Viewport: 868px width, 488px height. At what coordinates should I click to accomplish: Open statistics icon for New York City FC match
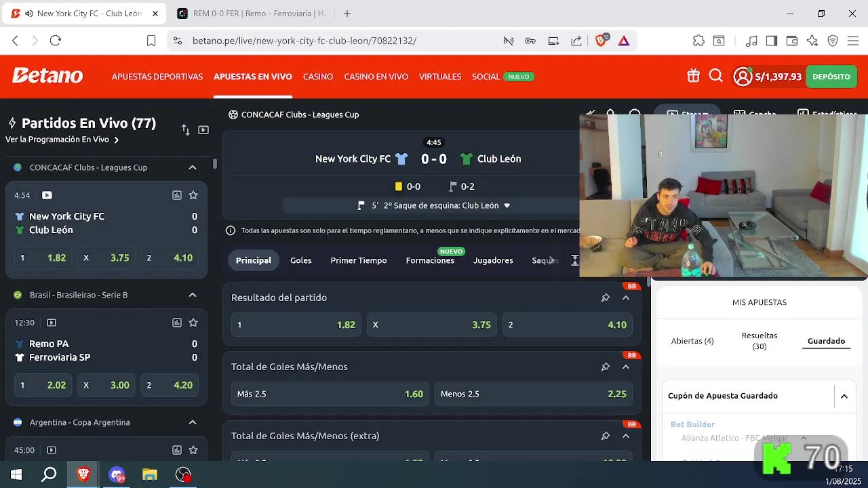177,195
